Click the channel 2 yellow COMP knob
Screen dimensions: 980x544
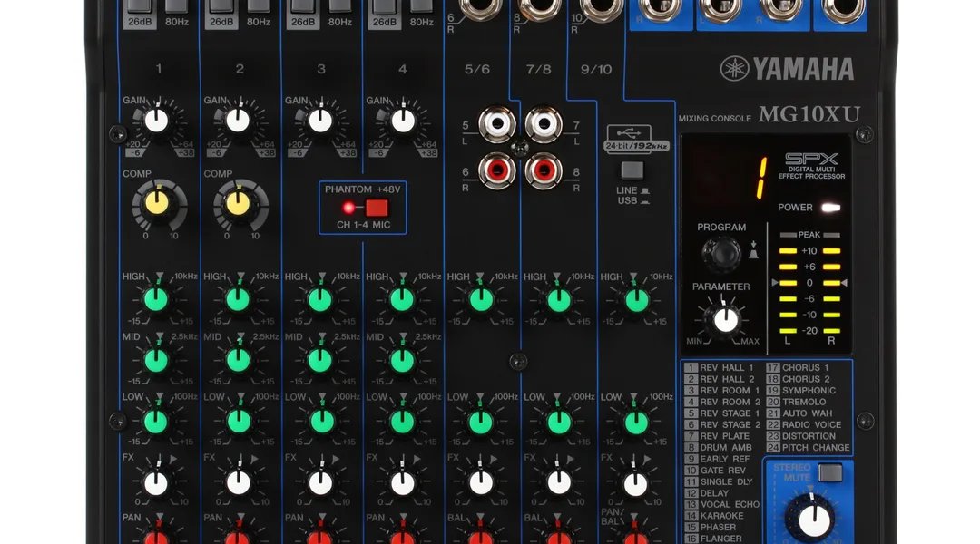(x=239, y=204)
